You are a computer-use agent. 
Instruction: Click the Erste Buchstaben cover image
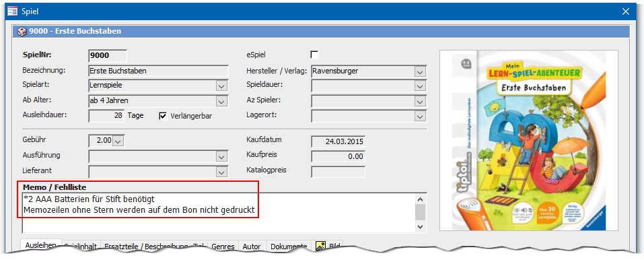(528, 140)
